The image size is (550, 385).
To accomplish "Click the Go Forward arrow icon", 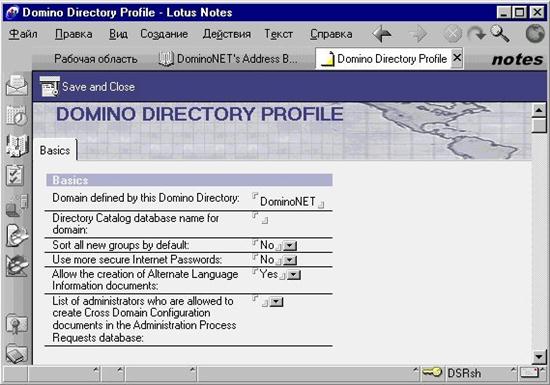I will pos(418,34).
